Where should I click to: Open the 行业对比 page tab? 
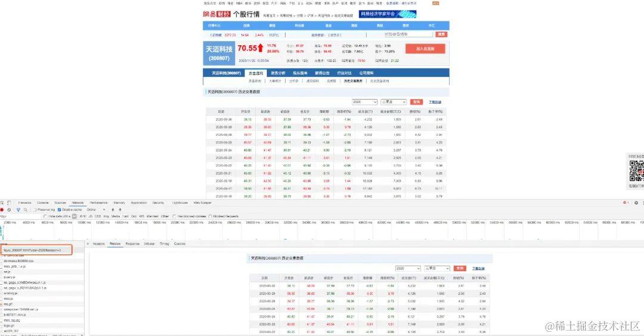point(344,73)
